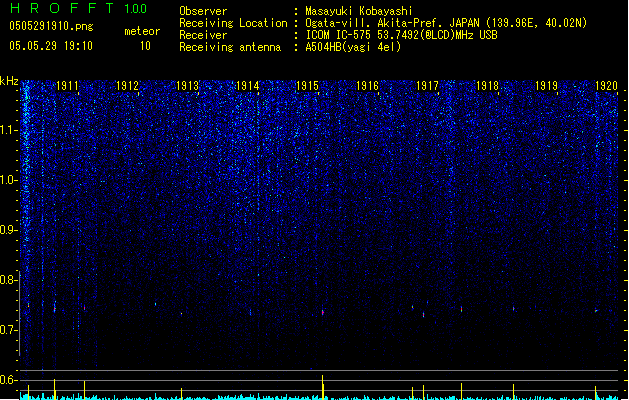Viewport: 629px width, 400px height.
Task: Click the HROFFT title text
Action: point(62,8)
